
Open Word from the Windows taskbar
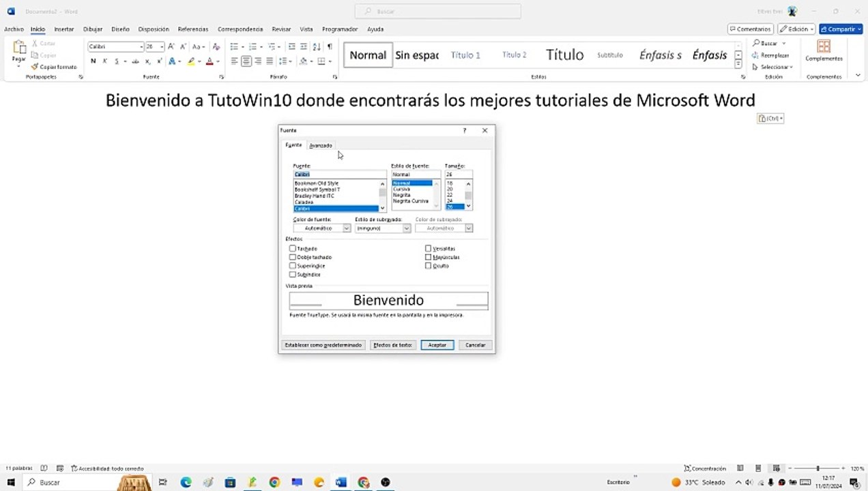(341, 482)
